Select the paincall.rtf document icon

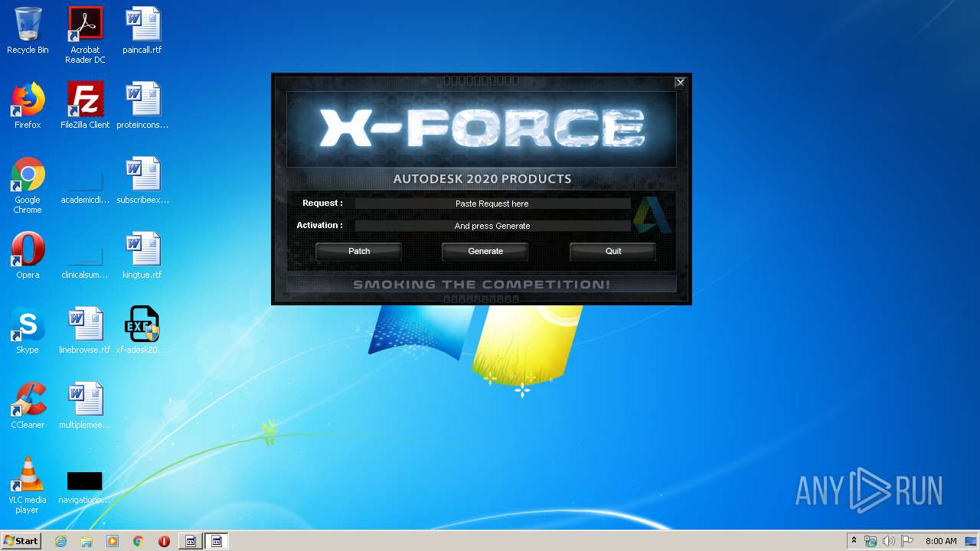click(142, 31)
